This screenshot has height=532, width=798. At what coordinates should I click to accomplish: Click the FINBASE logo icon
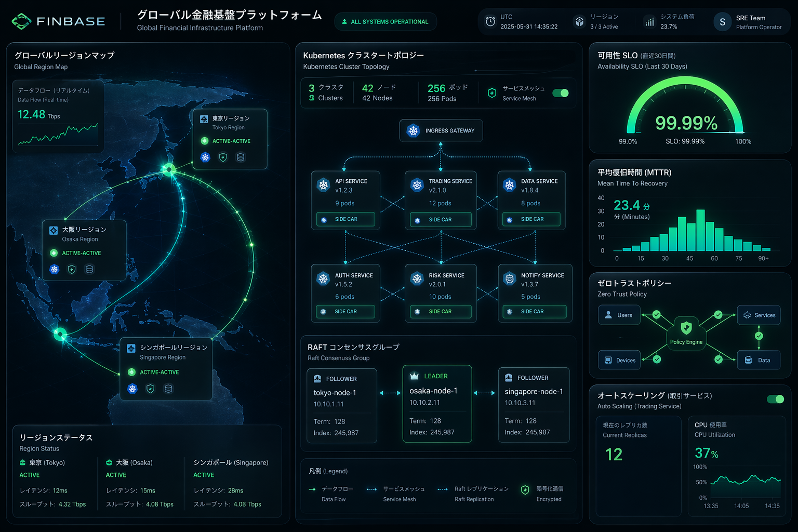click(x=21, y=21)
